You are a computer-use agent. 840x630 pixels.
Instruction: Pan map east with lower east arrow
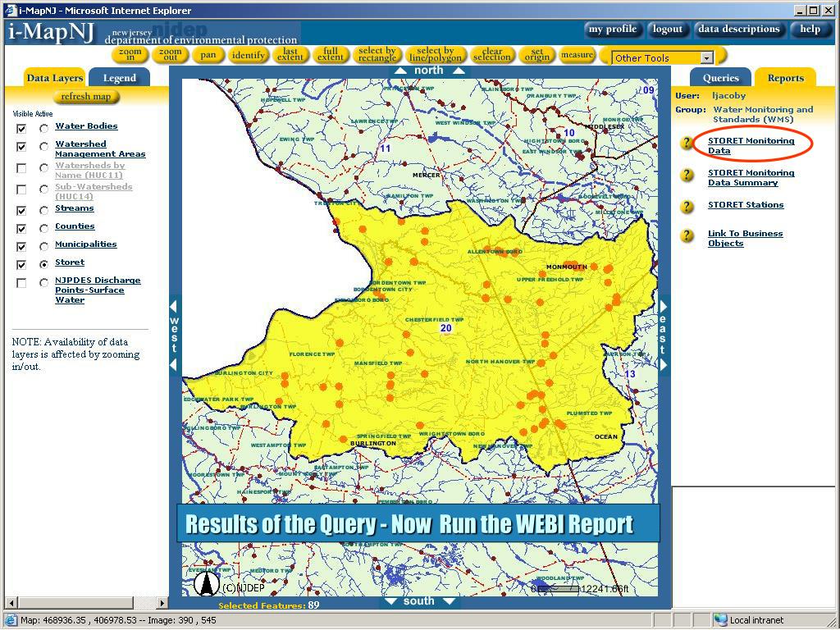tap(663, 365)
